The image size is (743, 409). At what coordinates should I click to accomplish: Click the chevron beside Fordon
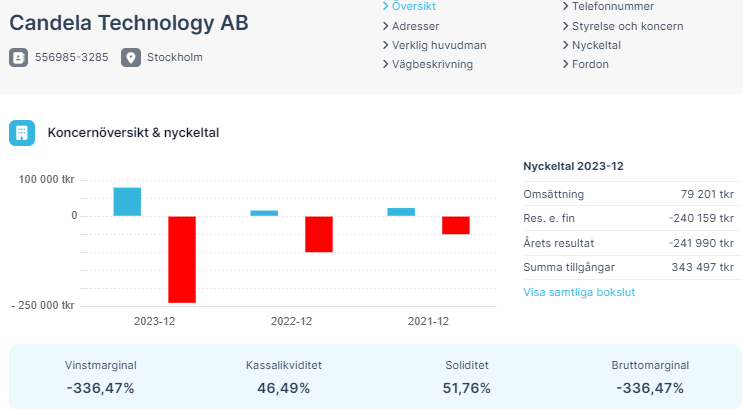click(565, 64)
